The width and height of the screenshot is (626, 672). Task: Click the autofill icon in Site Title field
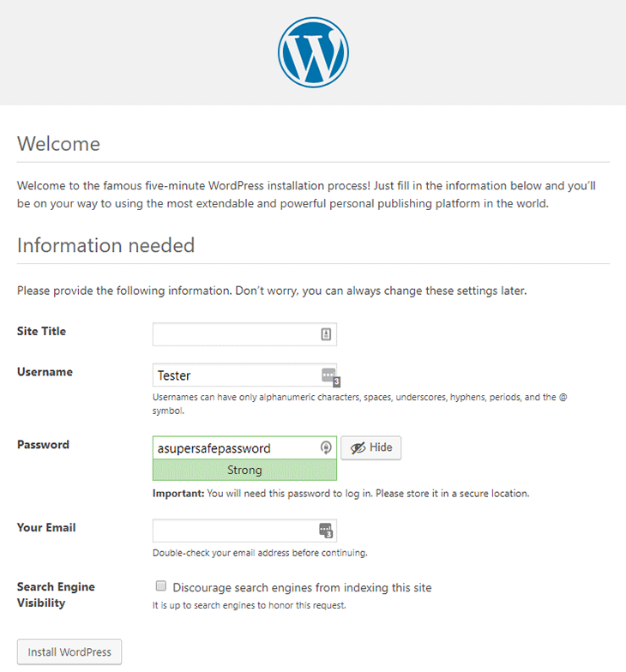tap(326, 334)
